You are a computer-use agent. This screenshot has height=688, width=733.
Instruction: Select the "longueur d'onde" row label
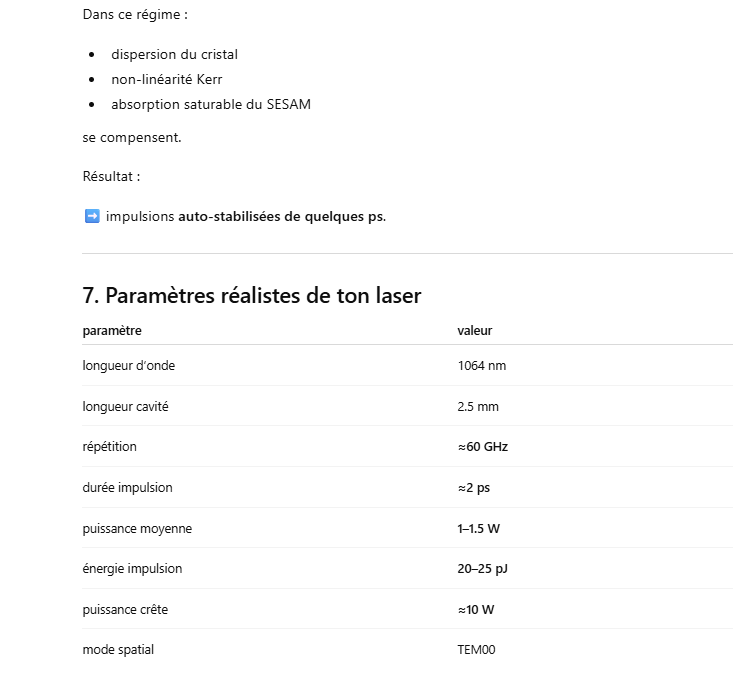click(x=129, y=366)
